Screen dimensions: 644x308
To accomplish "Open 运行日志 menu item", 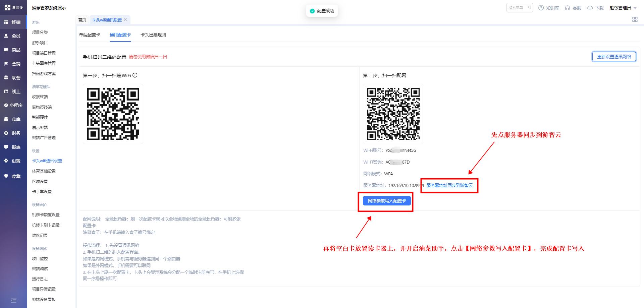I will coord(40,279).
